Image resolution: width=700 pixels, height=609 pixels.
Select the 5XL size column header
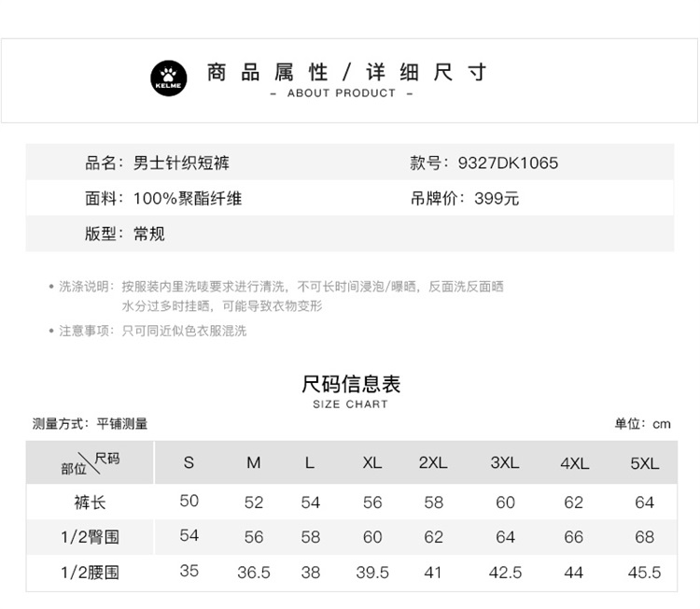644,463
